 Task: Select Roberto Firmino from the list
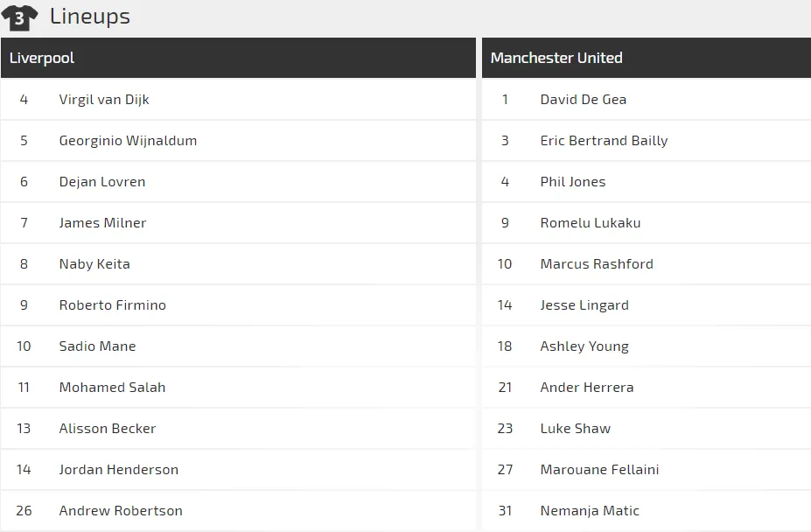click(x=112, y=304)
